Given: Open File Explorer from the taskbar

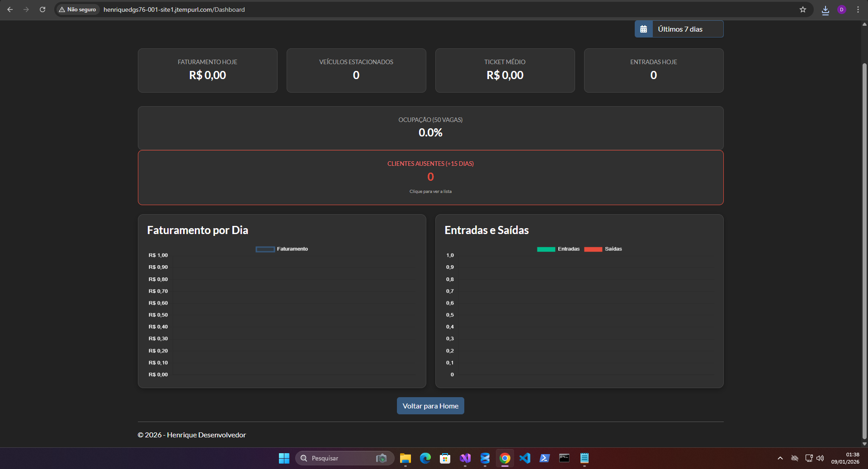Looking at the screenshot, I should 405,458.
